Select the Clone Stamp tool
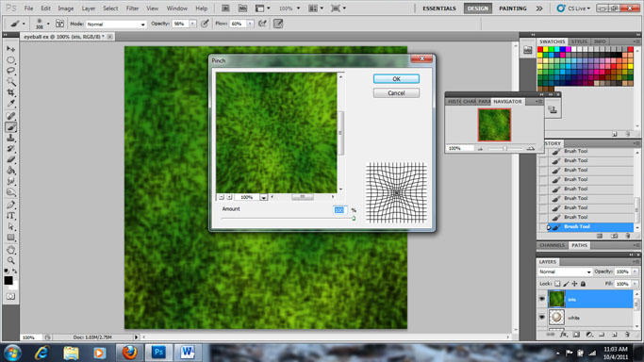This screenshot has height=362, width=644. 10,138
